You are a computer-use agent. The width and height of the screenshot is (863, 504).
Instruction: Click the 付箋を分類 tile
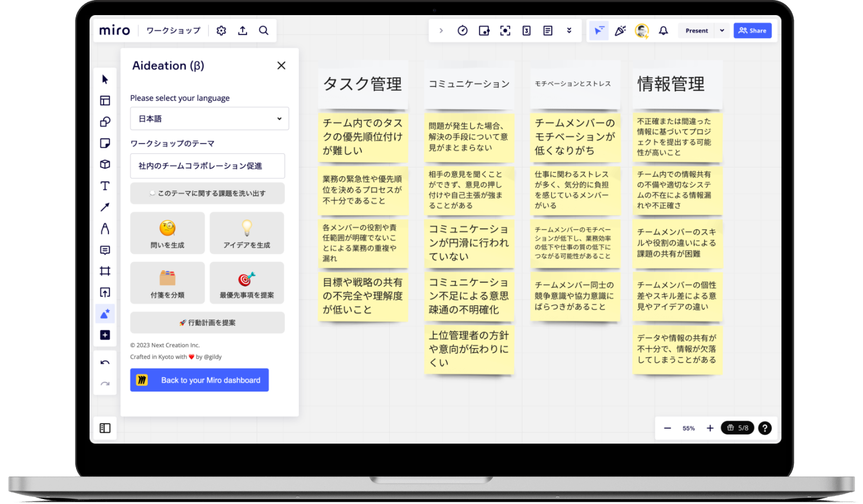167,283
